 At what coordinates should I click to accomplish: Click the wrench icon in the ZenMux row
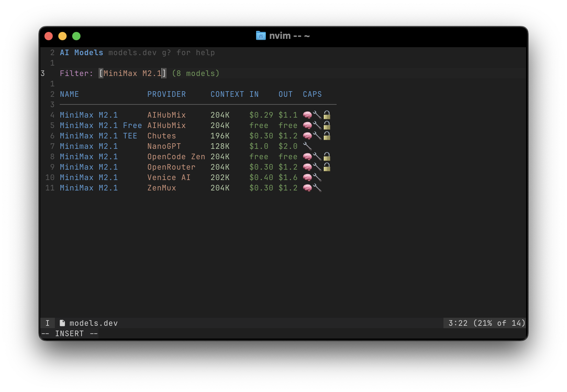[317, 188]
